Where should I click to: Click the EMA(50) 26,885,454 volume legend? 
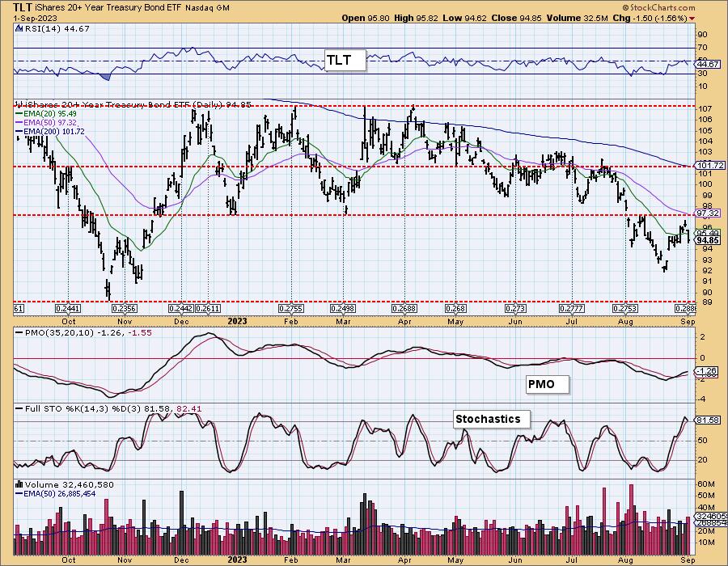click(56, 493)
